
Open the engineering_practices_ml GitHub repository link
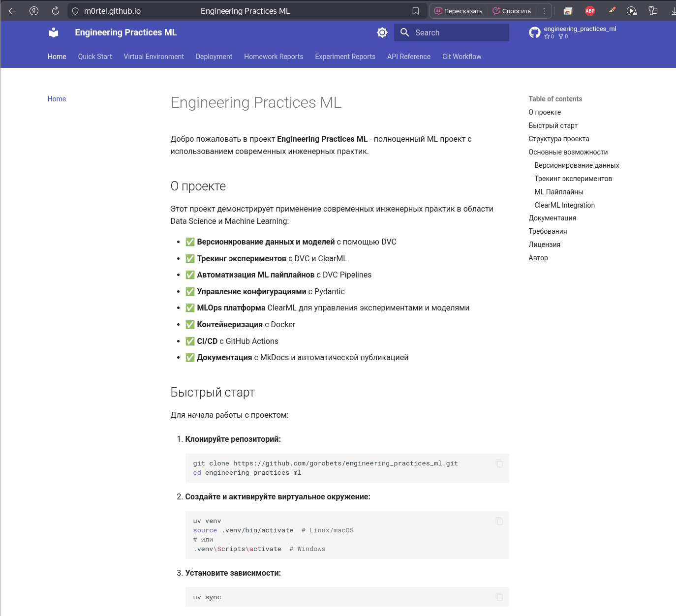[573, 32]
